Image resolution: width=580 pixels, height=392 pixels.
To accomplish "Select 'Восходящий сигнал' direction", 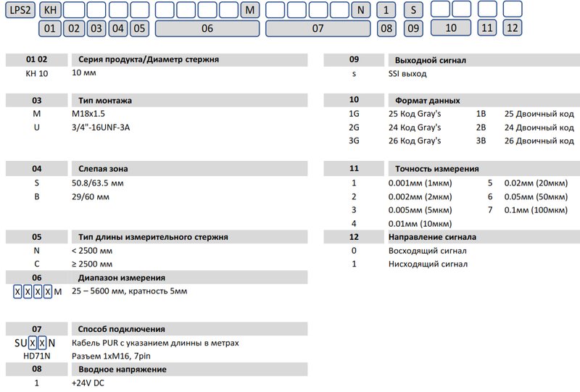I will [x=428, y=251].
